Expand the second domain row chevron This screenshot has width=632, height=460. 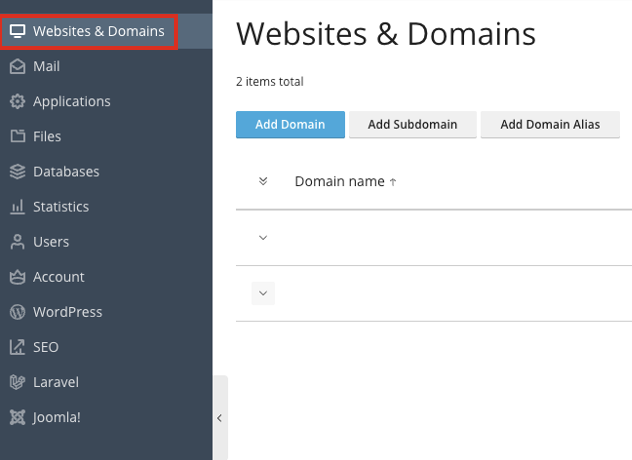pyautogui.click(x=263, y=294)
